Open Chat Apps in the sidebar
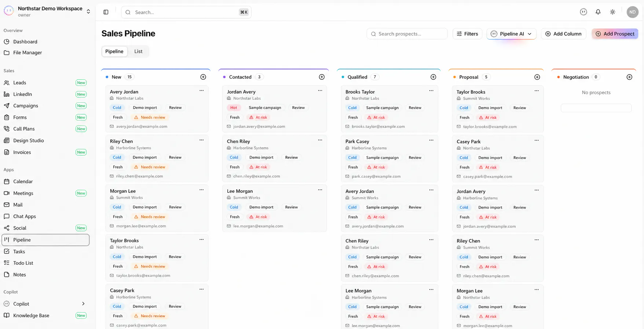The width and height of the screenshot is (644, 329). (x=45, y=216)
